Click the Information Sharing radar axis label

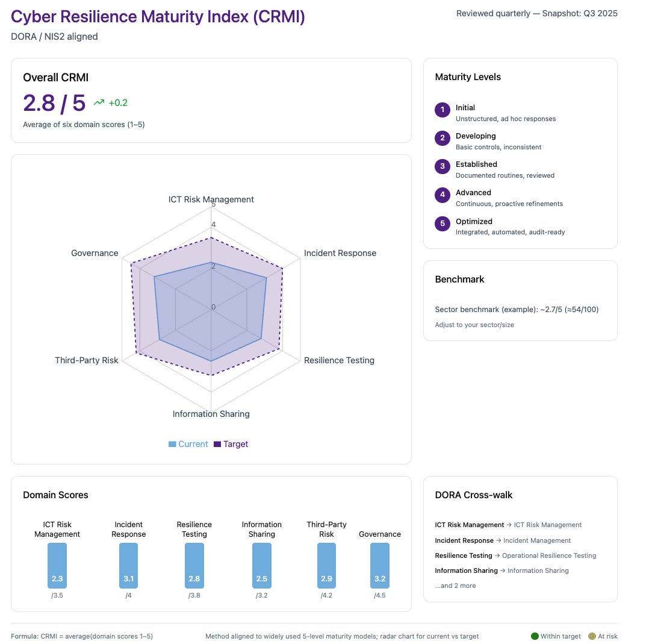pos(211,414)
